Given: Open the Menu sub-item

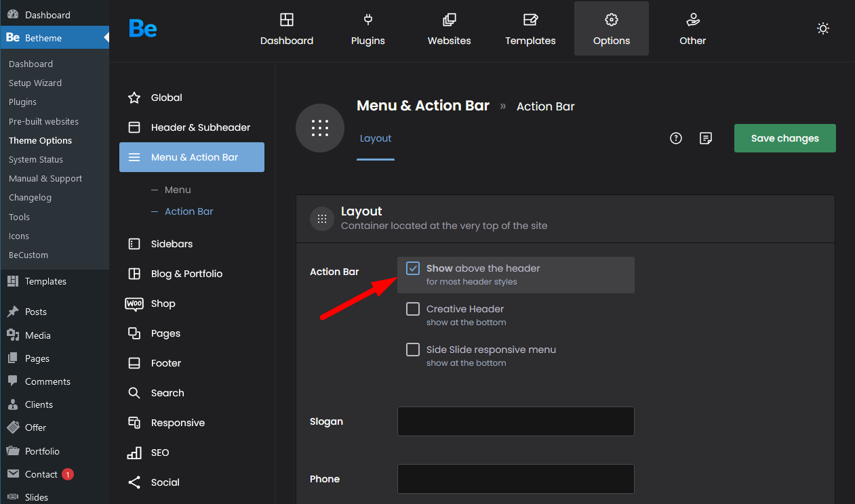Looking at the screenshot, I should point(178,190).
